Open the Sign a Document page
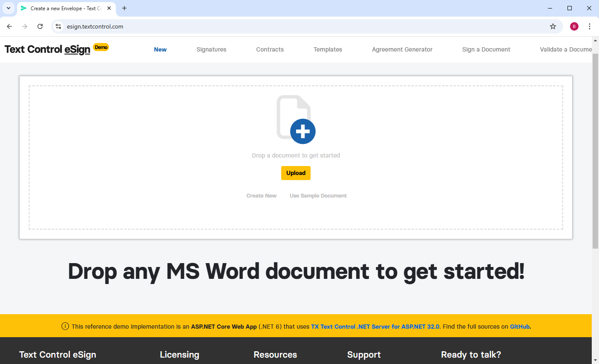599x364 pixels. pos(486,49)
